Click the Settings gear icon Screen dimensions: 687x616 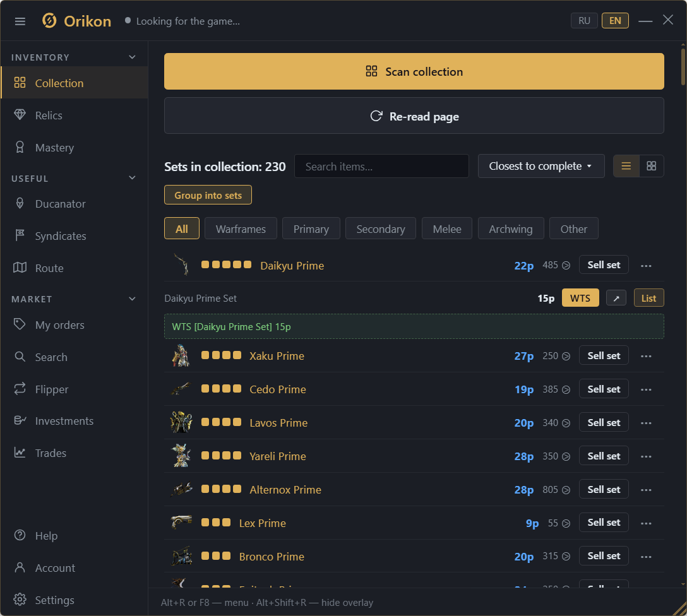pos(20,600)
